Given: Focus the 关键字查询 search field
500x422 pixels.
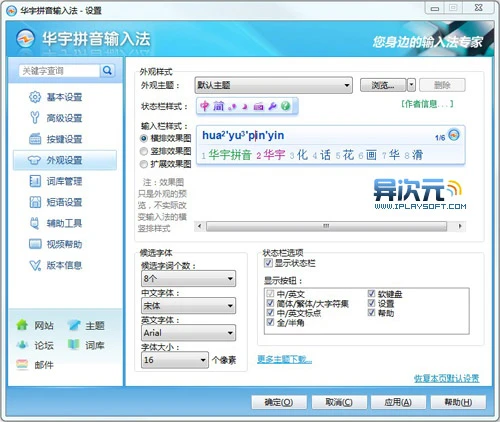Looking at the screenshot, I should pyautogui.click(x=59, y=71).
